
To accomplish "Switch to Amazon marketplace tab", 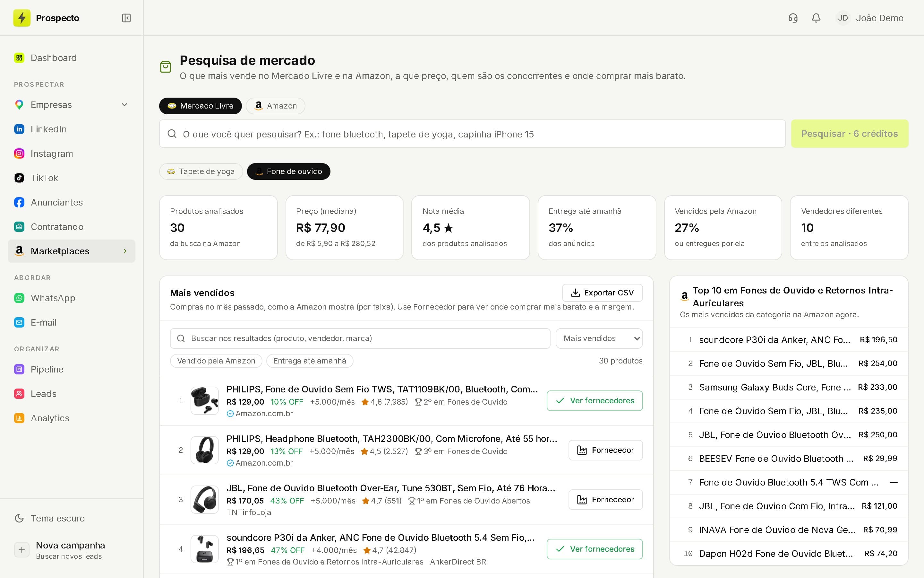I will tap(275, 106).
